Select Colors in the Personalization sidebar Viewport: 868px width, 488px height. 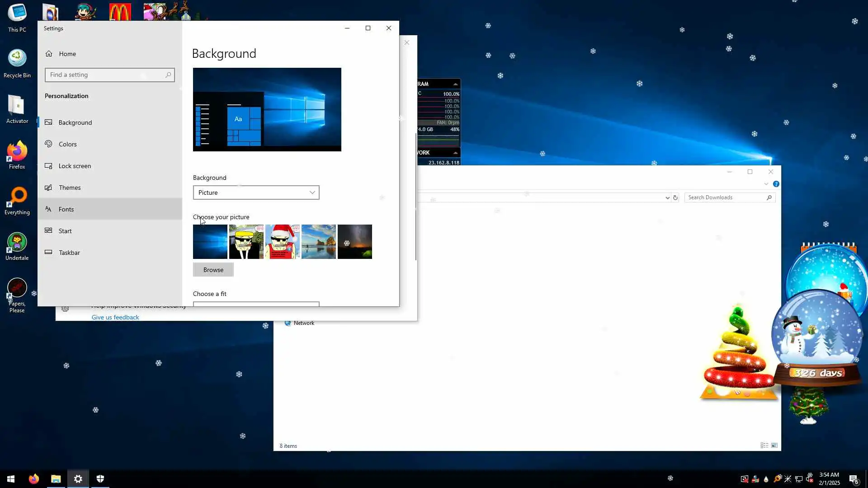(x=68, y=144)
